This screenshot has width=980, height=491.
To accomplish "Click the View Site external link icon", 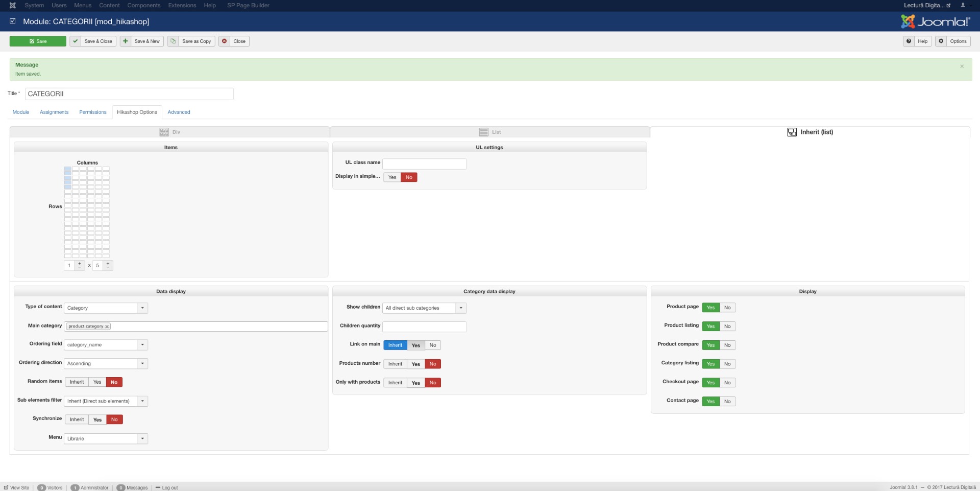I will (x=6, y=487).
